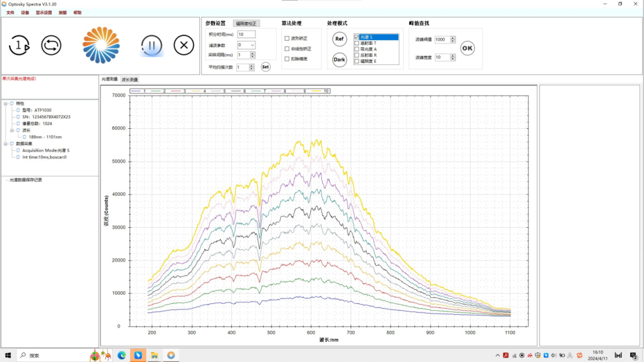Enable 波形矫正 checkbox
The height and width of the screenshot is (362, 644).
(287, 38)
